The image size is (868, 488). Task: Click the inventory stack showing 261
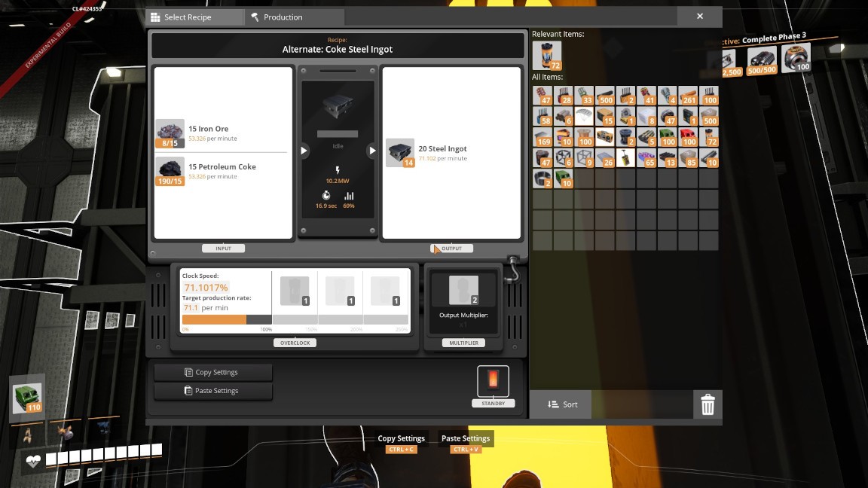point(687,96)
